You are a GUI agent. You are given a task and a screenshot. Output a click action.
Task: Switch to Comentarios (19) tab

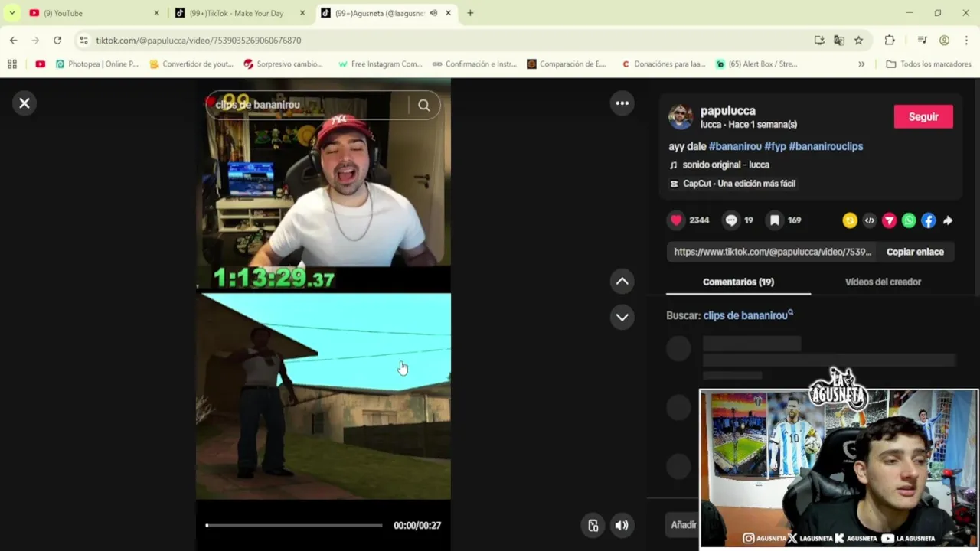point(738,282)
